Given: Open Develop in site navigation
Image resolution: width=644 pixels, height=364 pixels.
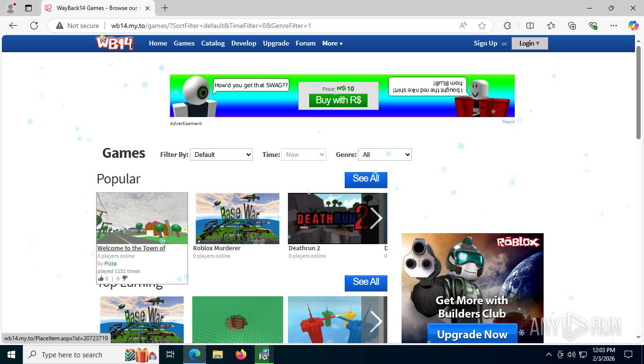Looking at the screenshot, I should pos(244,43).
